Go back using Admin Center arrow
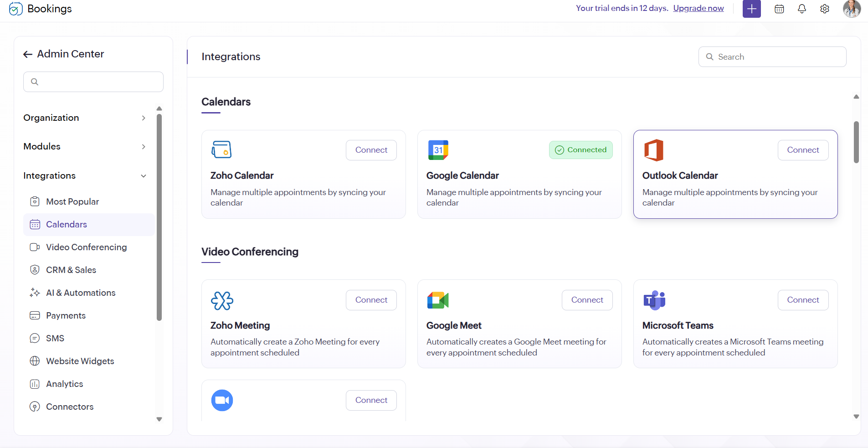868x448 pixels. coord(28,54)
